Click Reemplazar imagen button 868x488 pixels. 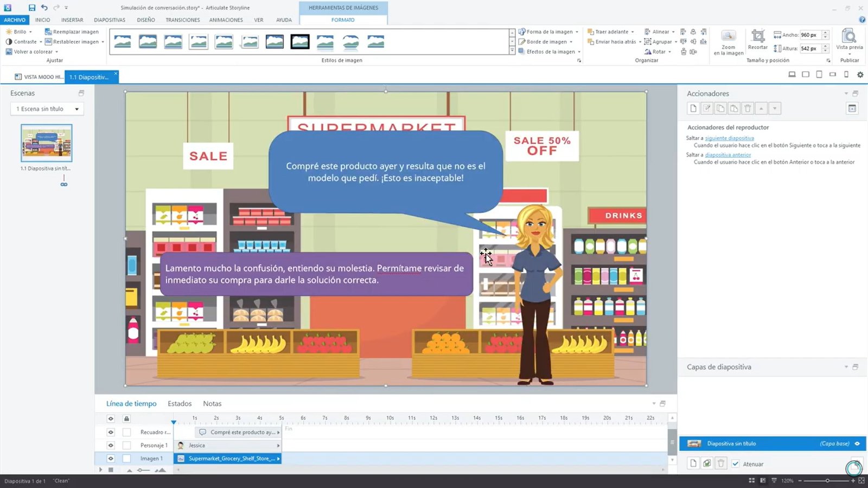pyautogui.click(x=72, y=32)
